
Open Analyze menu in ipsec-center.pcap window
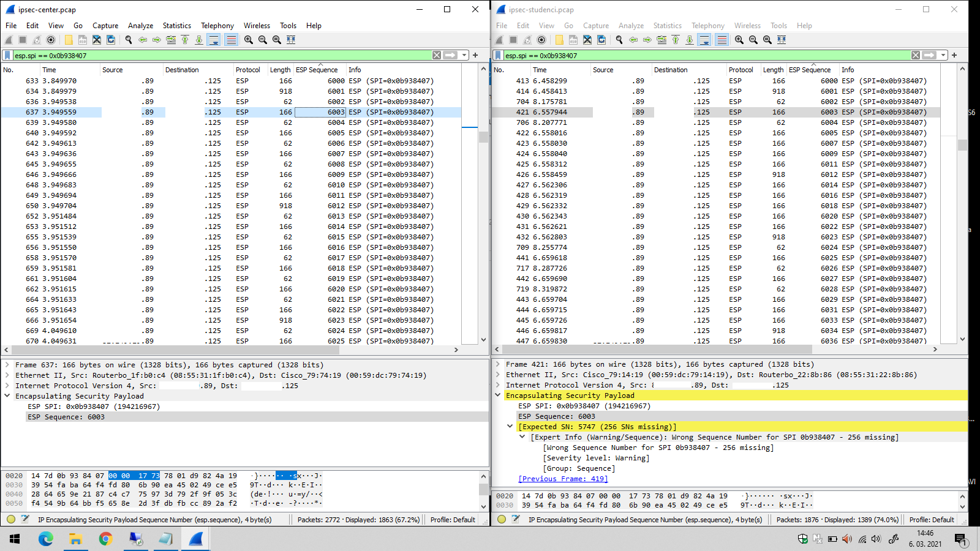pos(140,26)
